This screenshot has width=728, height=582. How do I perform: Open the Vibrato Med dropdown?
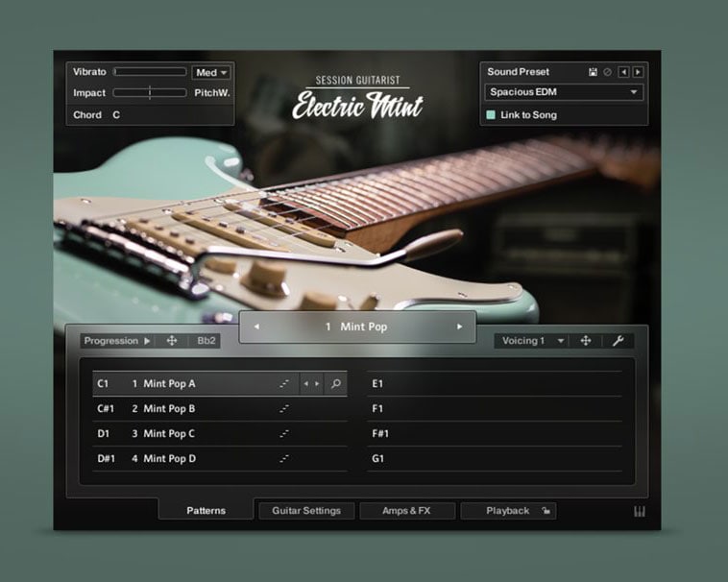(211, 72)
